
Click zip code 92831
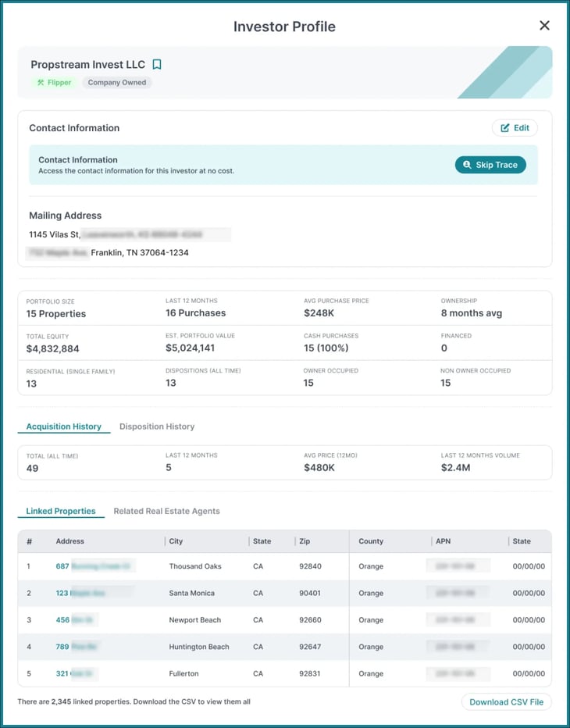coord(310,673)
